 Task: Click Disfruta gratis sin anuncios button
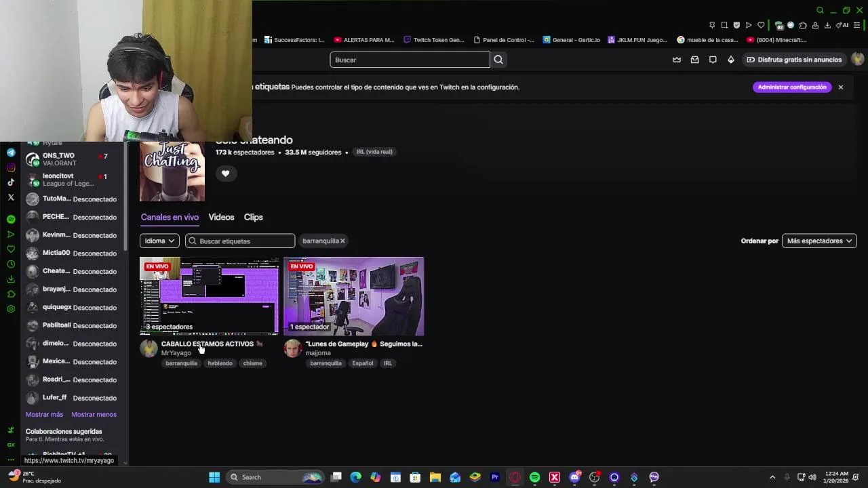point(794,60)
